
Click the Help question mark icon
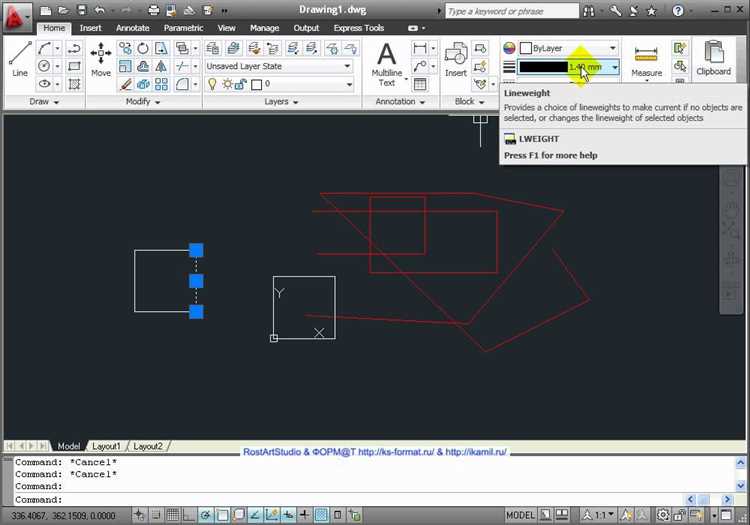pos(677,11)
